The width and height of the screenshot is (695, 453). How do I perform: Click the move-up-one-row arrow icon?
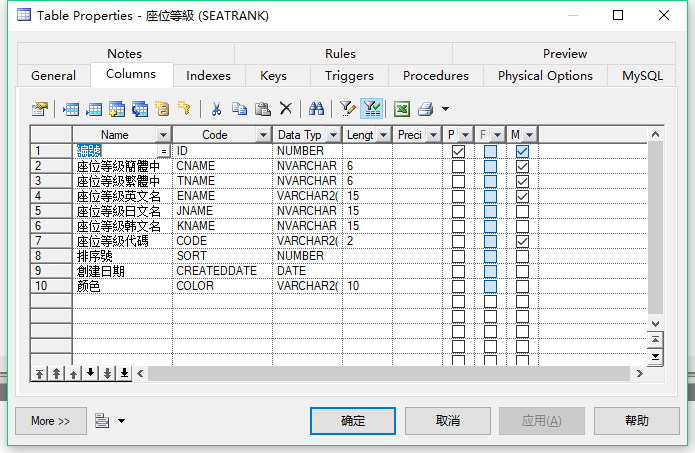click(x=73, y=374)
